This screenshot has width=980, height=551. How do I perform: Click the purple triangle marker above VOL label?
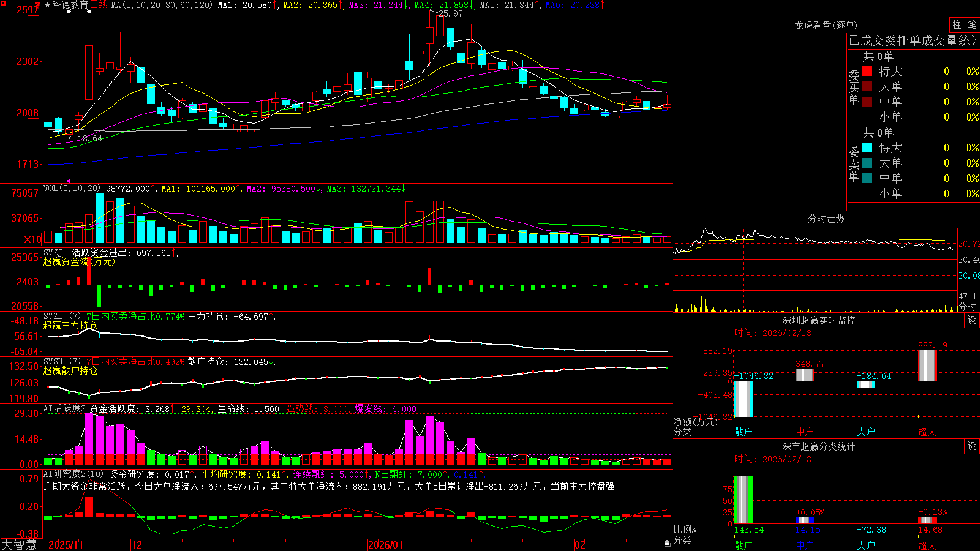[x=68, y=181]
